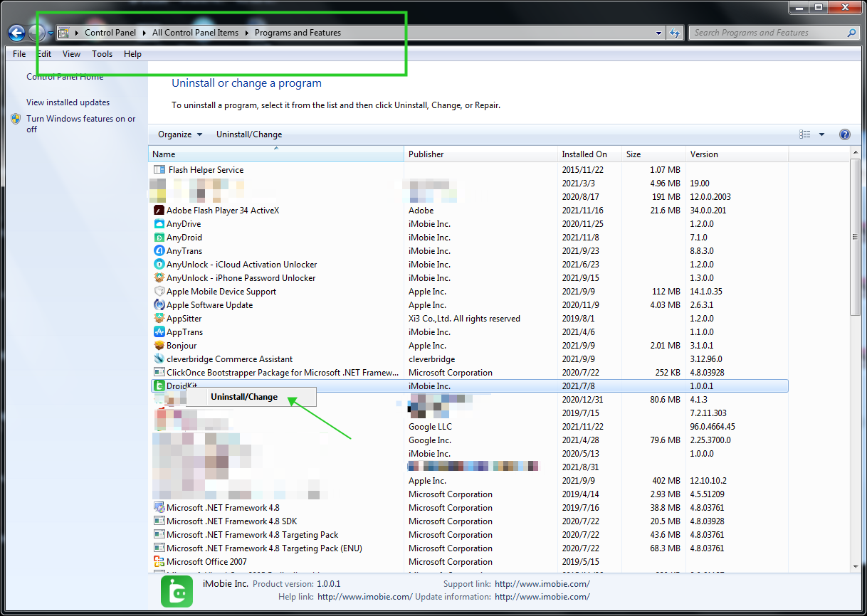
Task: Open the View menu
Action: pos(71,54)
